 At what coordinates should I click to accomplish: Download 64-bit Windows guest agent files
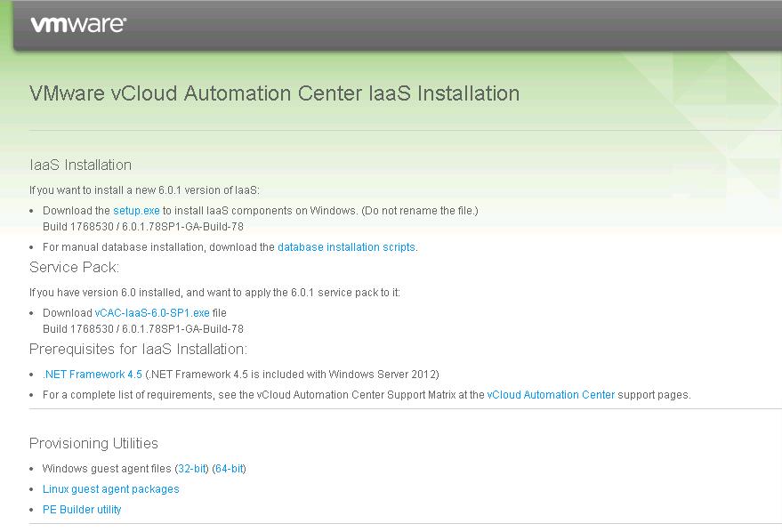[229, 469]
